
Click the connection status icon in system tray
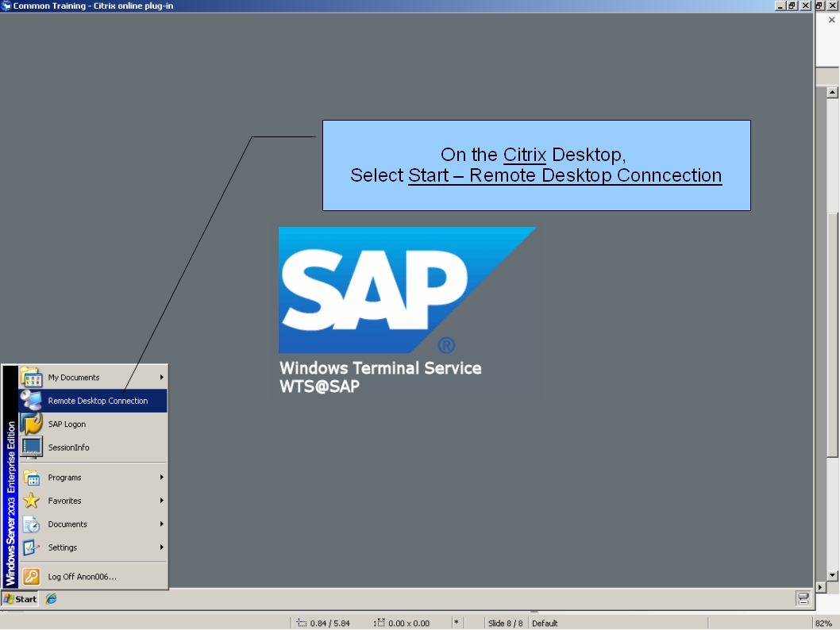[x=802, y=599]
